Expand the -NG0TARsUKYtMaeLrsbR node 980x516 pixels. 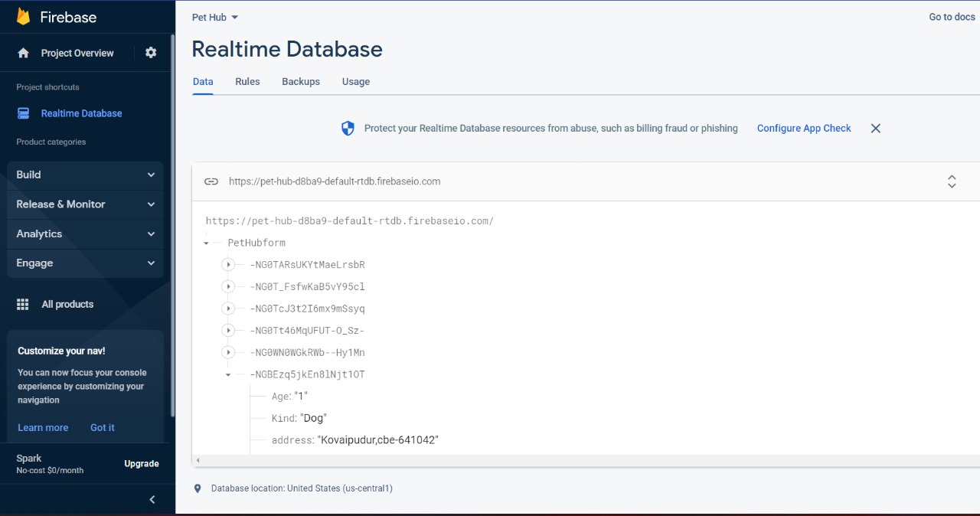pos(227,265)
